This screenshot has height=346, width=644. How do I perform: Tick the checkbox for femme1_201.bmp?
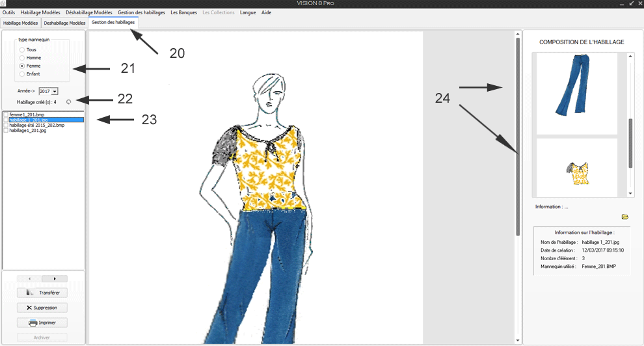tap(6, 114)
